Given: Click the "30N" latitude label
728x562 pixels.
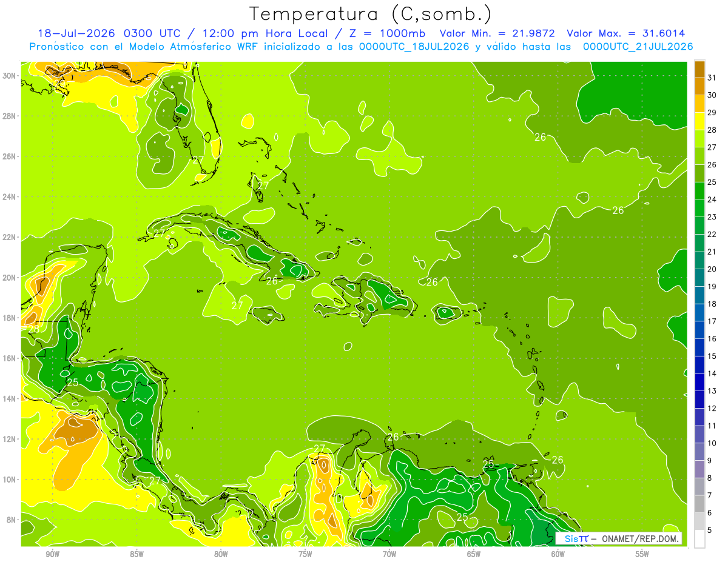Looking at the screenshot, I should [10, 76].
